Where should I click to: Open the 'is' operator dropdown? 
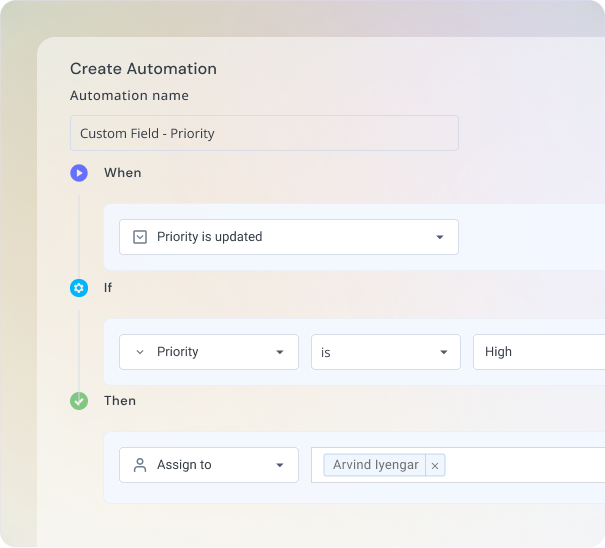point(386,352)
